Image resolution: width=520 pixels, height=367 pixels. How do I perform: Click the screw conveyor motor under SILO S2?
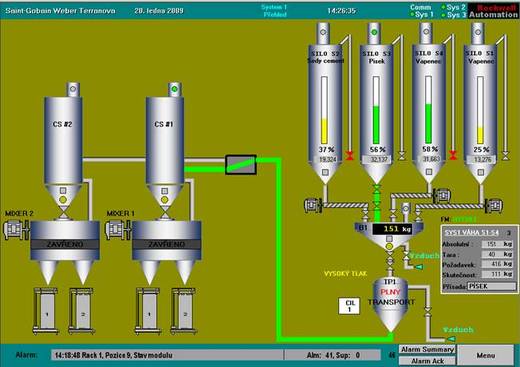pyautogui.click(x=312, y=205)
